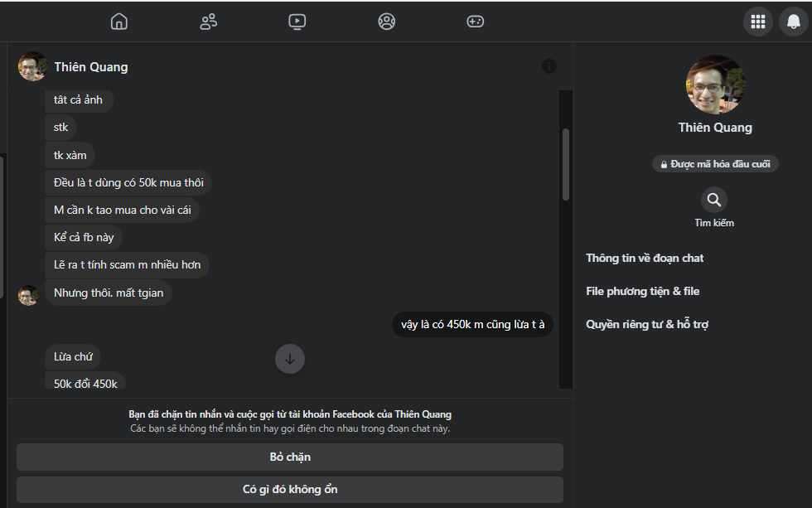Expand Quyền riêng tư & hỗ trợ section

coord(646,325)
